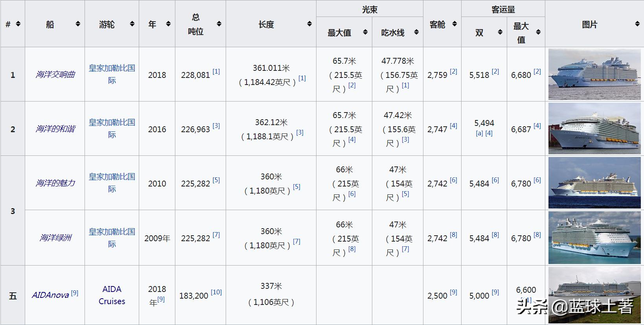
Task: Sort the table by 年 column
Action: (x=168, y=24)
